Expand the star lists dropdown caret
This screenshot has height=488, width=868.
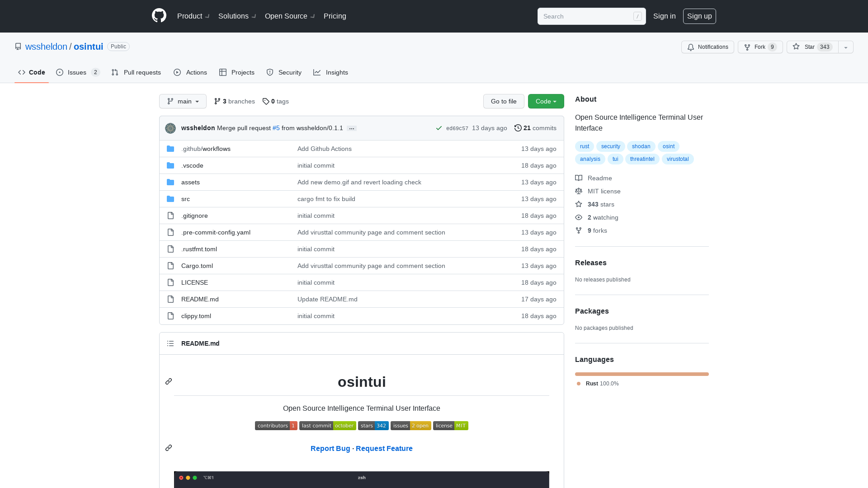pyautogui.click(x=845, y=47)
